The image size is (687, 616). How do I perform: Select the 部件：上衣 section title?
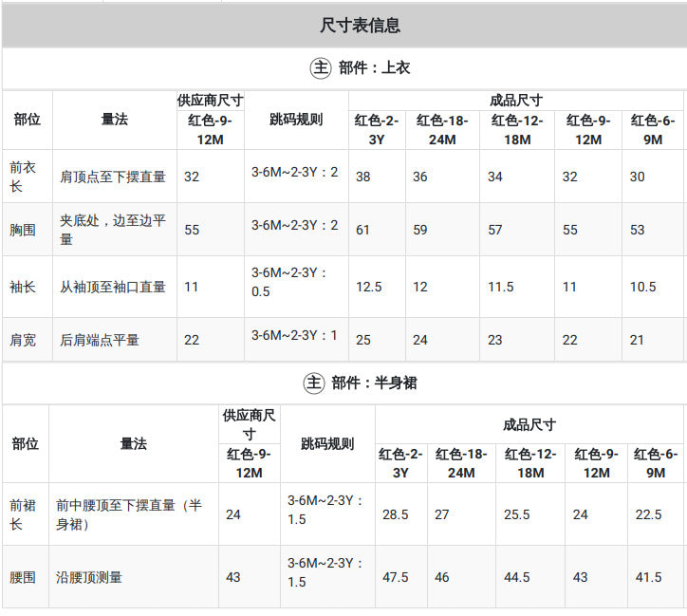(374, 68)
